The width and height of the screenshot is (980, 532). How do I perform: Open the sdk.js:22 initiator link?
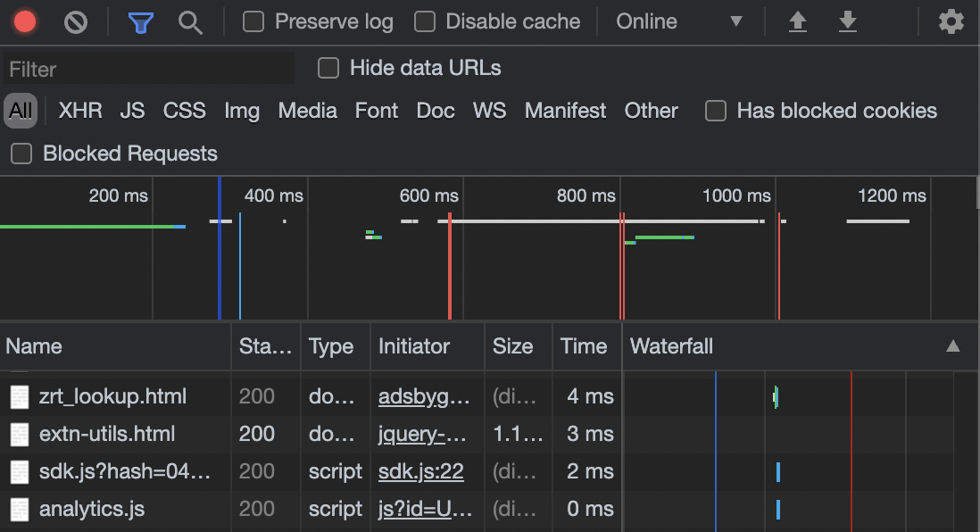(x=420, y=471)
